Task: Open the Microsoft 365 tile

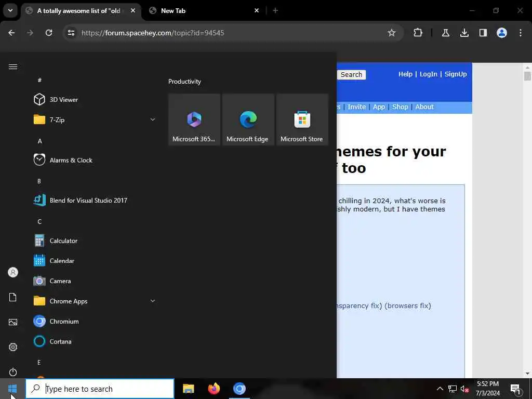Action: point(194,119)
